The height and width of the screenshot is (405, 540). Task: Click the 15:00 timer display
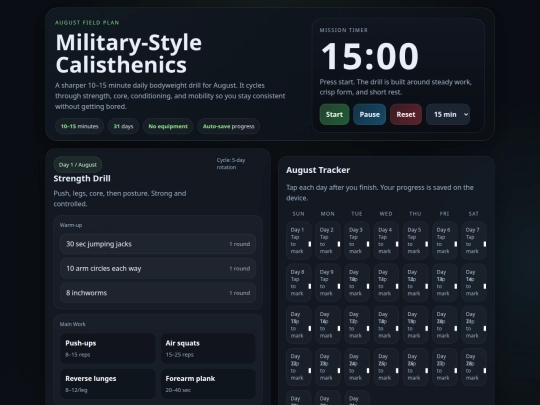tap(370, 56)
